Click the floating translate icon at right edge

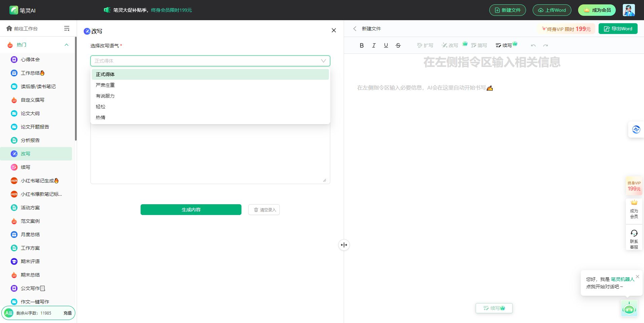pos(636,130)
